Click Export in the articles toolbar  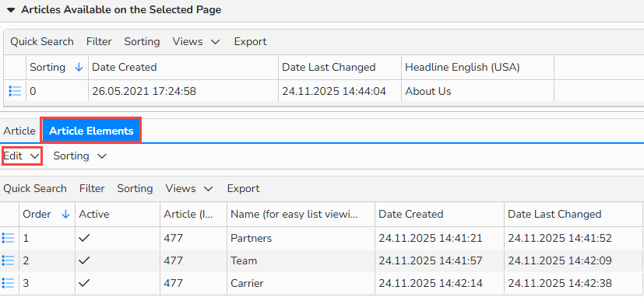(x=251, y=42)
